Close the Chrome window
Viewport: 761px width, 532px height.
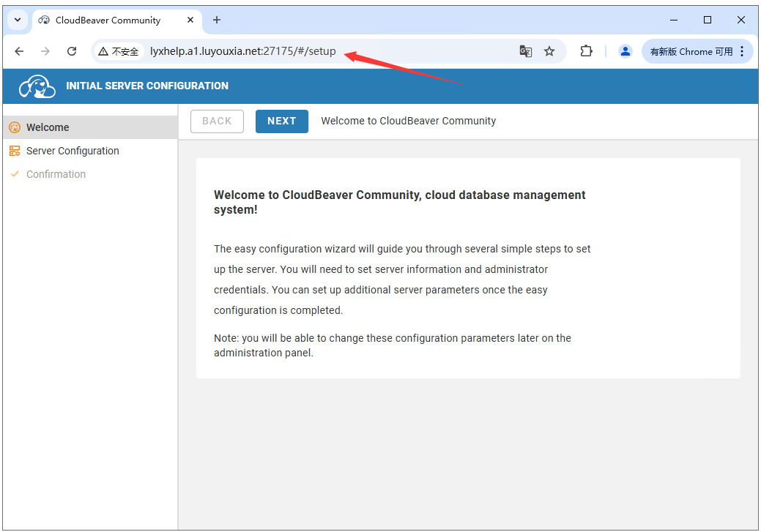[x=740, y=20]
